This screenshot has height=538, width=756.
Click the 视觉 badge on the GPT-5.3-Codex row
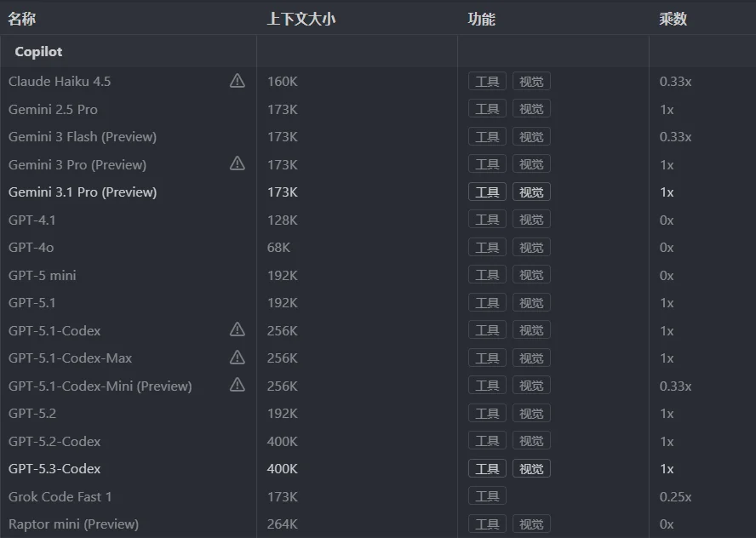click(x=531, y=469)
